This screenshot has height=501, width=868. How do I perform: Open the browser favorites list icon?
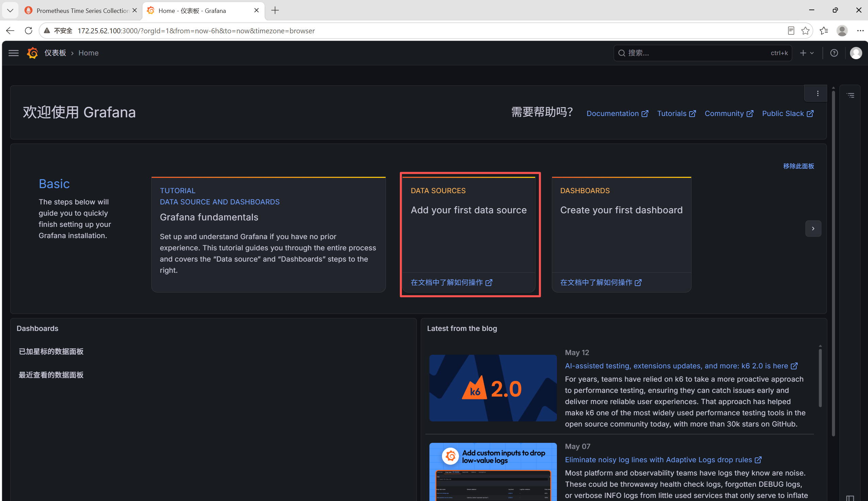coord(824,31)
